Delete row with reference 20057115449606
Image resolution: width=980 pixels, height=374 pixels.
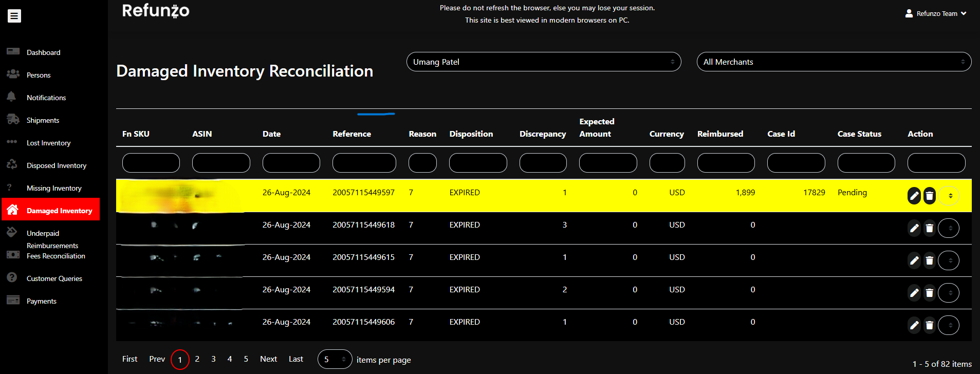point(930,325)
